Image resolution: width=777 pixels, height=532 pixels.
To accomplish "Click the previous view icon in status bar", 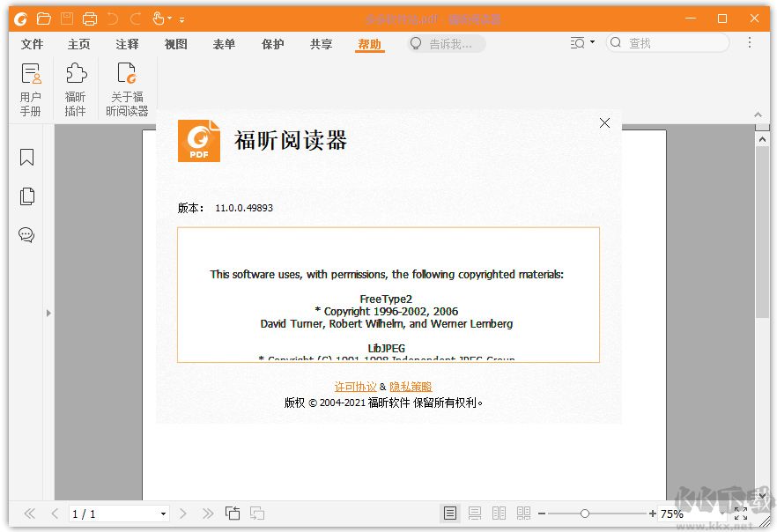I will pos(233,514).
